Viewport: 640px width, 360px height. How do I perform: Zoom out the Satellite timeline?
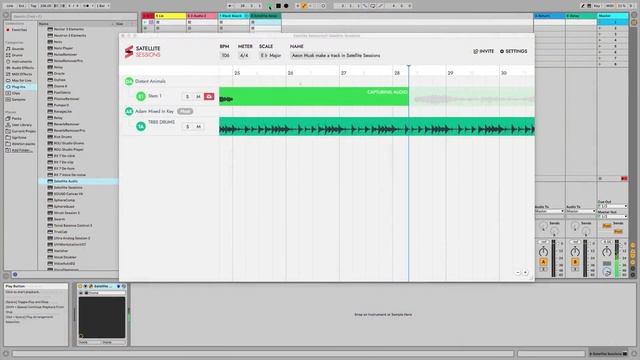[518, 272]
